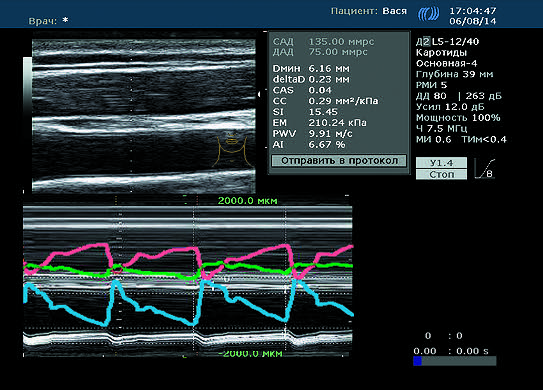543x390 pixels.
Task: Click the 'Глубина 39 мм' depth parameter
Action: (x=454, y=74)
